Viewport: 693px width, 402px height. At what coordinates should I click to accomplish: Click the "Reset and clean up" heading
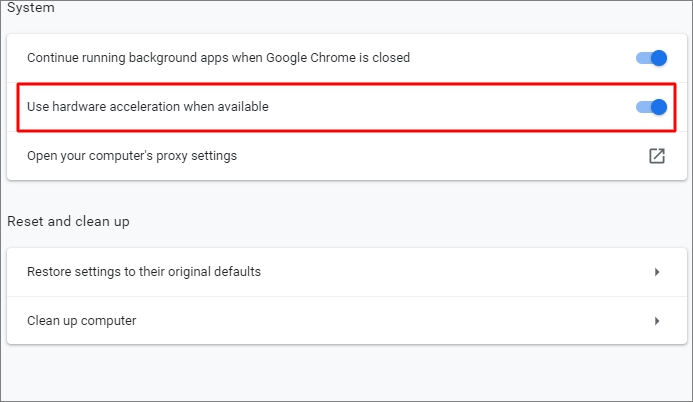68,221
